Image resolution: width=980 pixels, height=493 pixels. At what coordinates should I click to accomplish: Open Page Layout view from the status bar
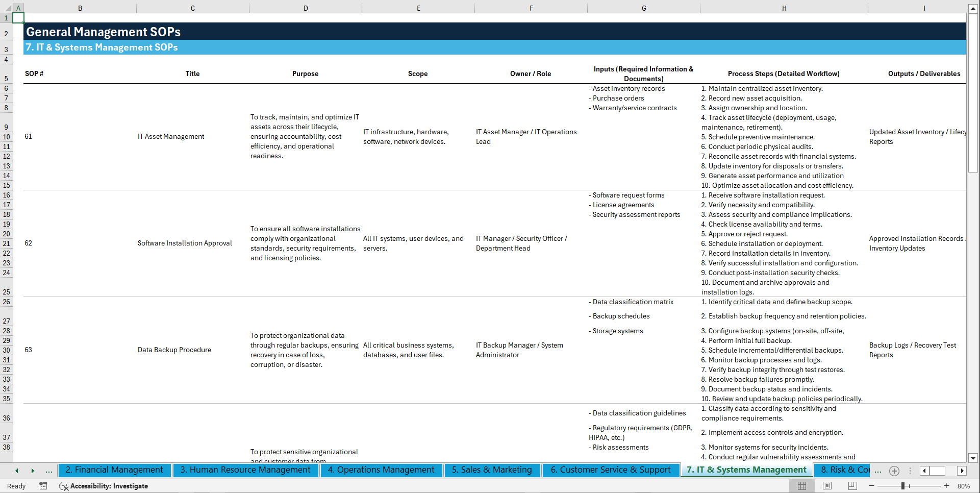pos(827,486)
